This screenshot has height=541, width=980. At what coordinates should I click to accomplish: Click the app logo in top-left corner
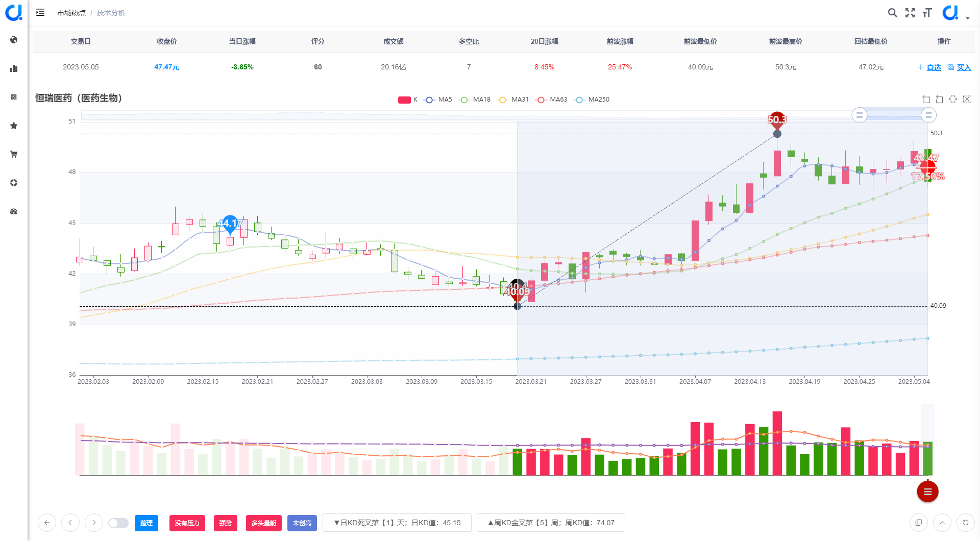[x=14, y=13]
